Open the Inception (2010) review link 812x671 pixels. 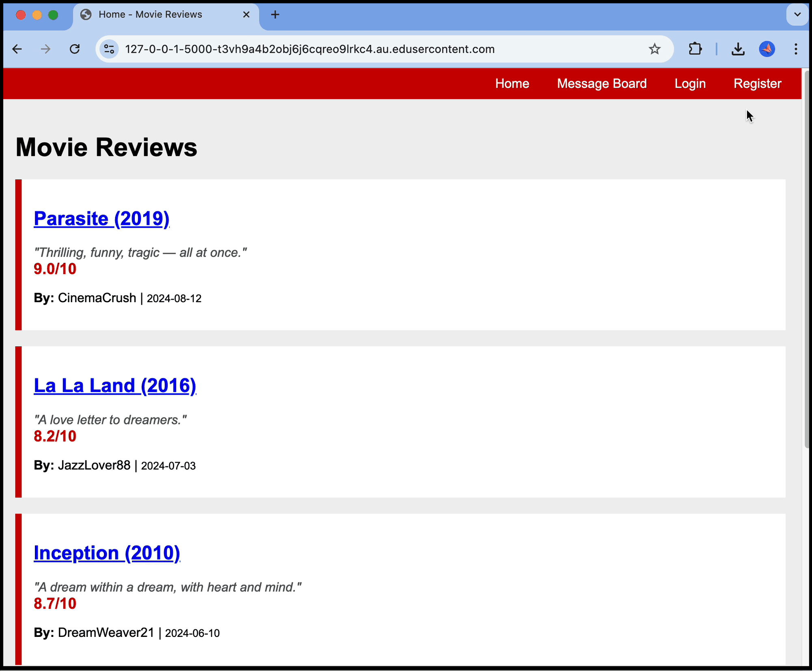(107, 553)
